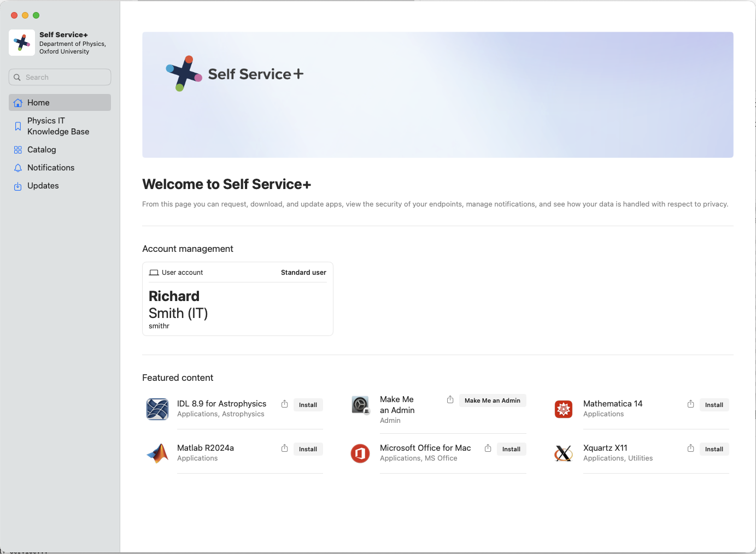Viewport: 756px width, 554px height.
Task: Open Physics IT Knowledge Base
Action: (58, 126)
